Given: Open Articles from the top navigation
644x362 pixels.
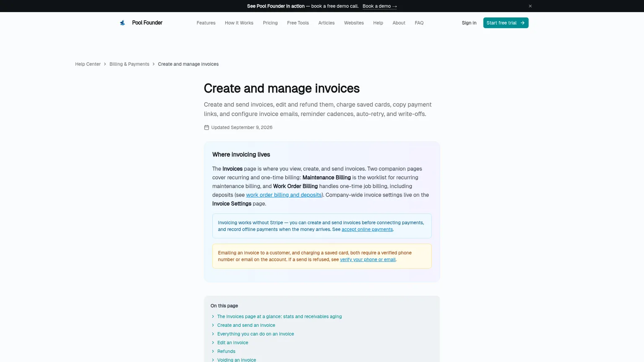Looking at the screenshot, I should tap(326, 23).
